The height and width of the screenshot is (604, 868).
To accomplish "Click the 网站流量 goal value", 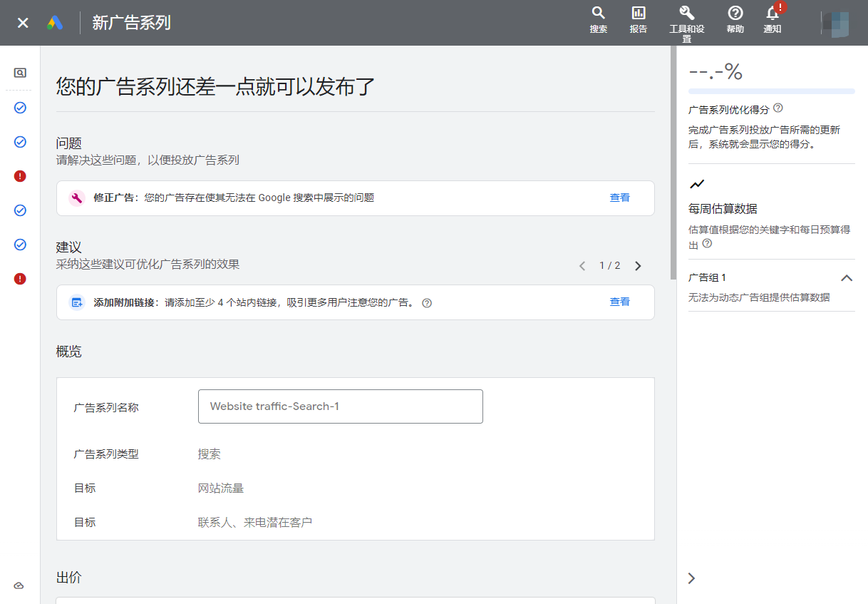I will (221, 488).
